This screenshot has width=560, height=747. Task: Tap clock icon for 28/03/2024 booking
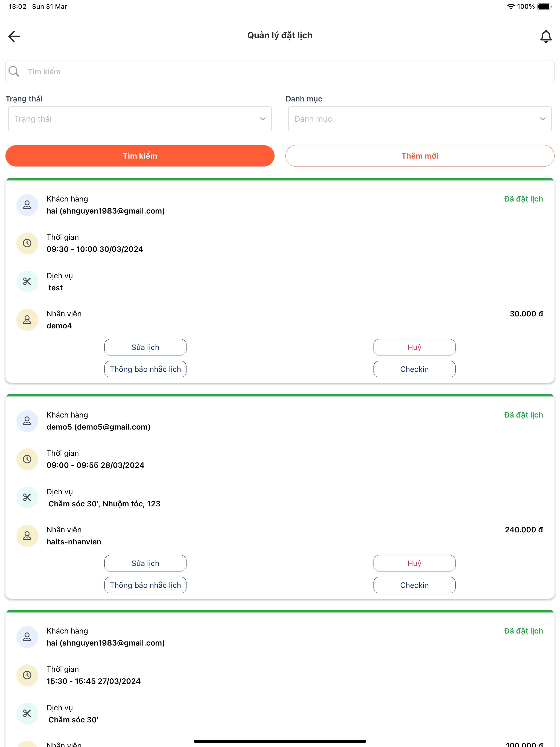(27, 459)
